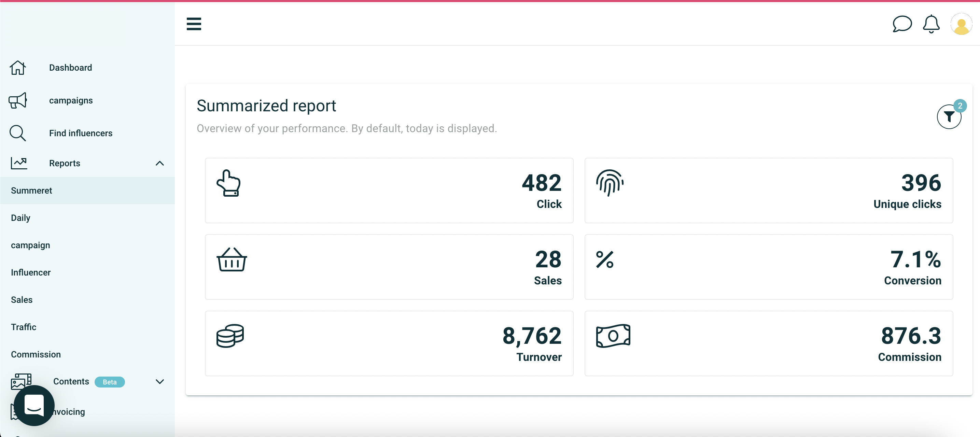This screenshot has width=980, height=437.
Task: Click the Dashboard home icon
Action: 17,68
